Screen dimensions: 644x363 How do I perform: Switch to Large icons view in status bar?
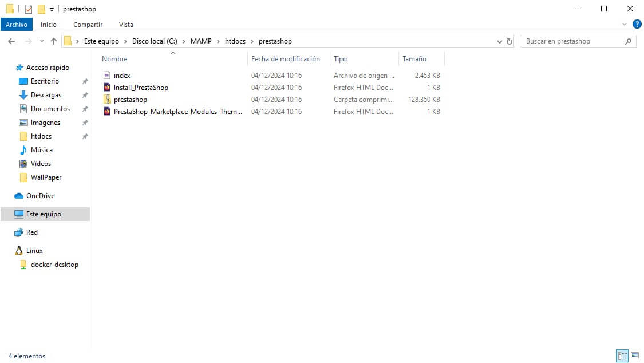635,356
